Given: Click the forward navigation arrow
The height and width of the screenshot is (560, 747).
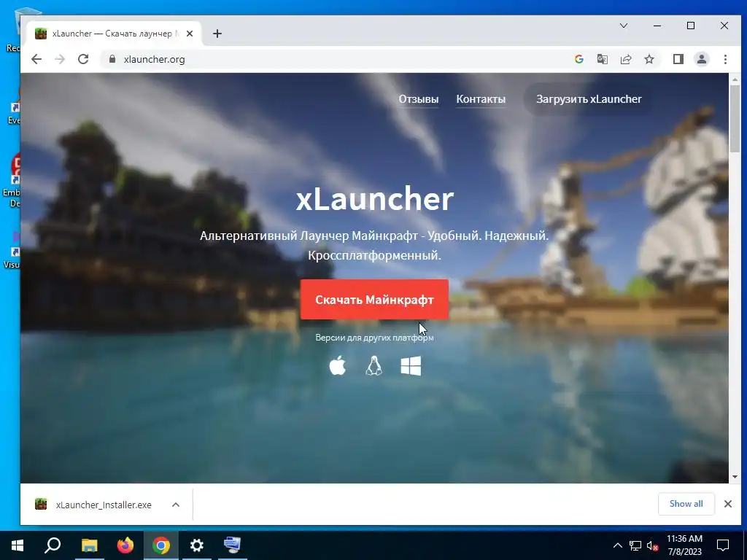Looking at the screenshot, I should click(x=60, y=59).
